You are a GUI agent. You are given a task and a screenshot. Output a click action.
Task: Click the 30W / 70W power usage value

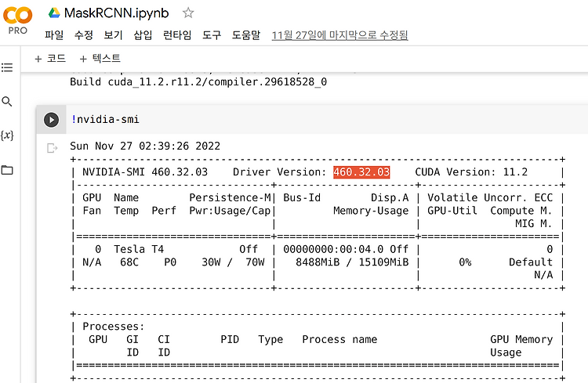click(233, 262)
